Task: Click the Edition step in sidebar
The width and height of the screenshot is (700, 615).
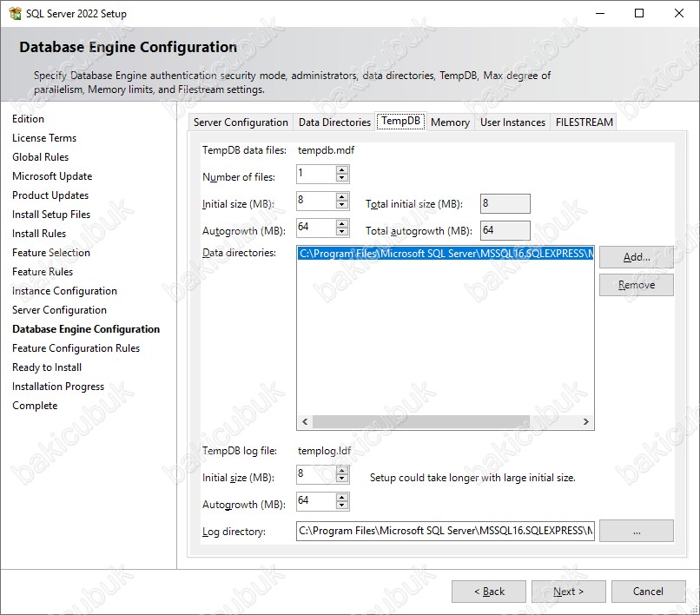Action: point(28,119)
